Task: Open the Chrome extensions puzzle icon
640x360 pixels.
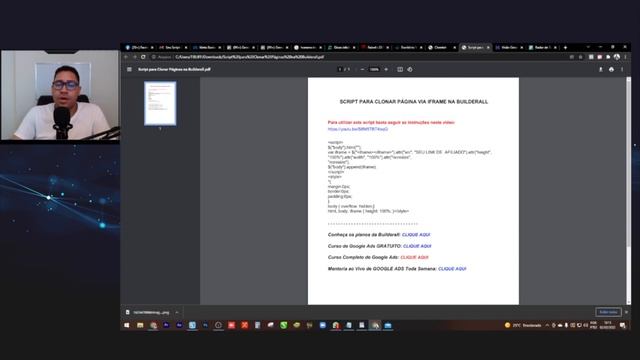Action: [608, 57]
